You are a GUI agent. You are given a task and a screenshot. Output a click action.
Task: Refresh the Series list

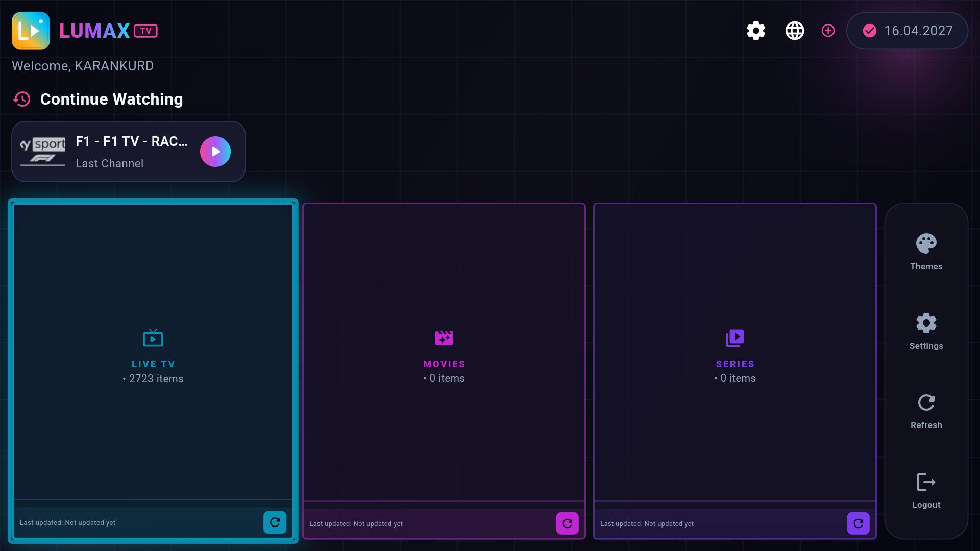tap(858, 523)
